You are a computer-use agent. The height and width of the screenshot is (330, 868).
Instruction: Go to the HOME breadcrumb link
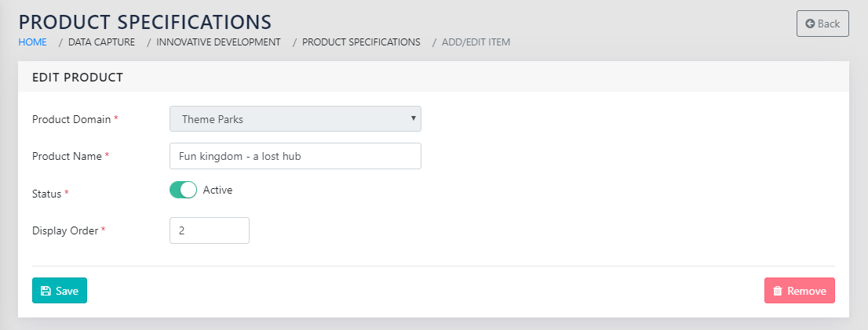(x=32, y=42)
